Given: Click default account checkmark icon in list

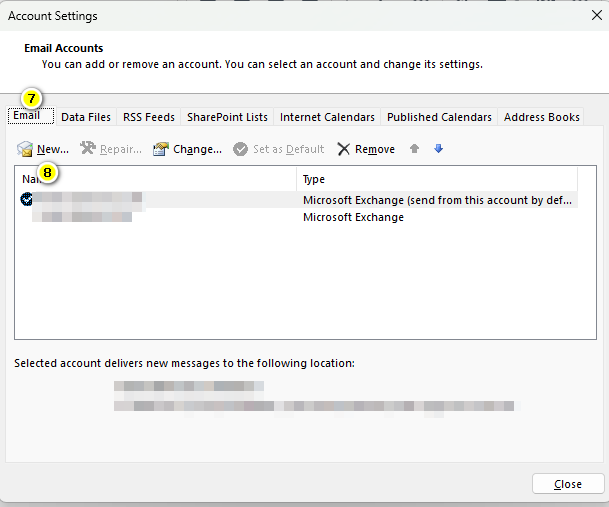Looking at the screenshot, I should point(26,199).
